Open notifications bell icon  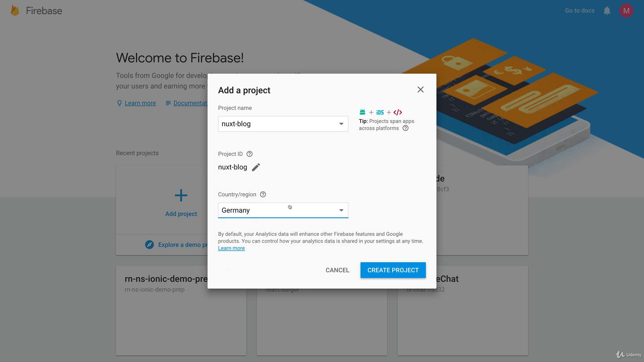pyautogui.click(x=607, y=11)
